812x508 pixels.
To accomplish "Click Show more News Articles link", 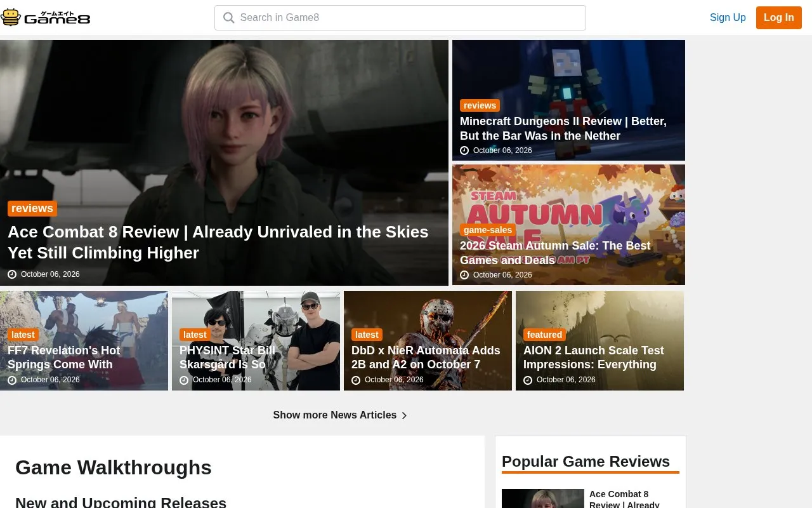I will (x=340, y=415).
